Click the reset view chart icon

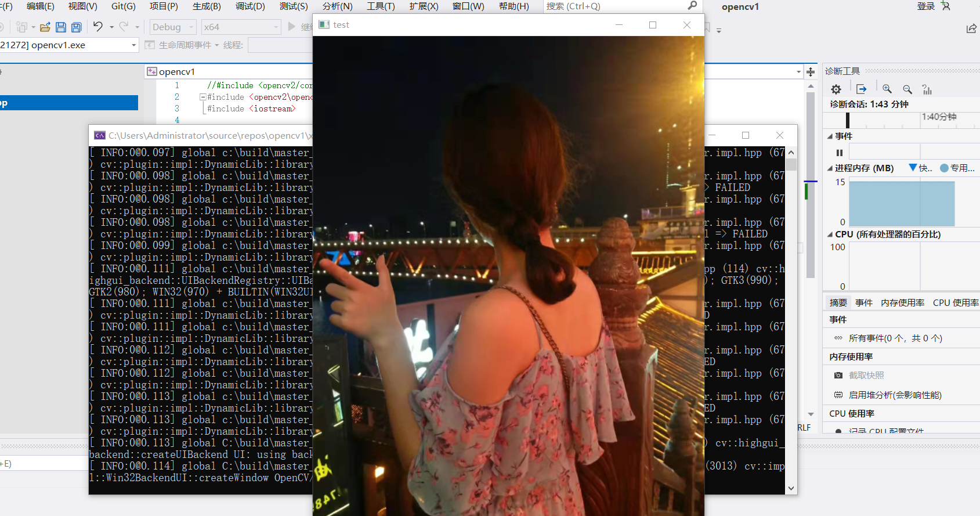[x=927, y=89]
